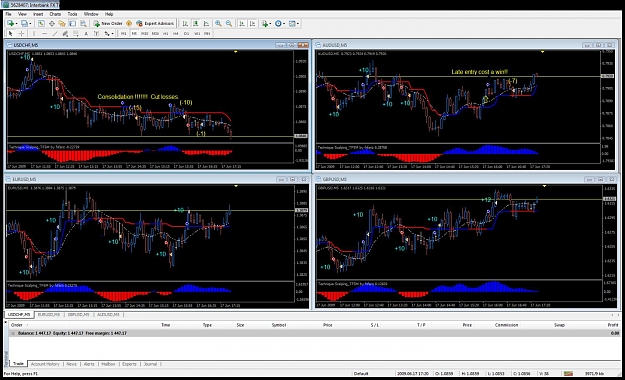Open the Tools menu
The image size is (625, 380).
72,14
